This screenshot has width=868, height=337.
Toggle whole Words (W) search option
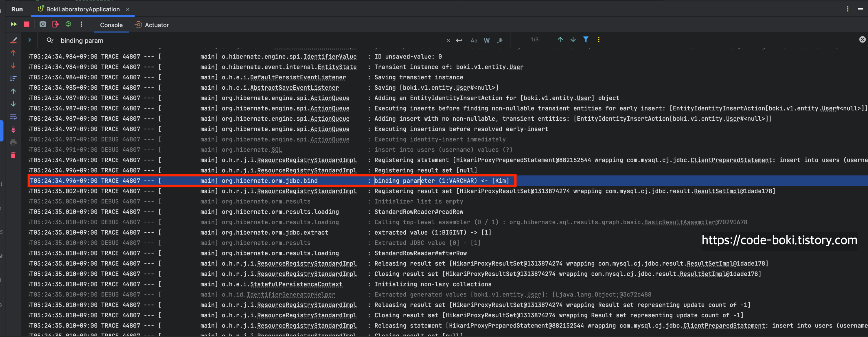click(x=487, y=40)
